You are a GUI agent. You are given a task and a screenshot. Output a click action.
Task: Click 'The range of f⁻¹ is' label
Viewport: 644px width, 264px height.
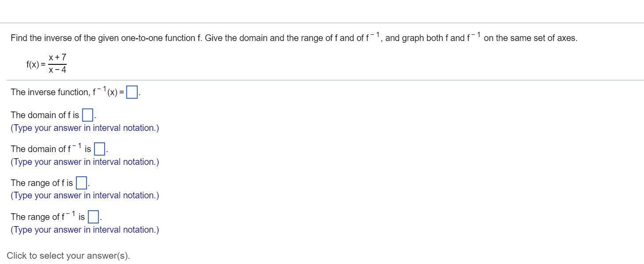46,216
